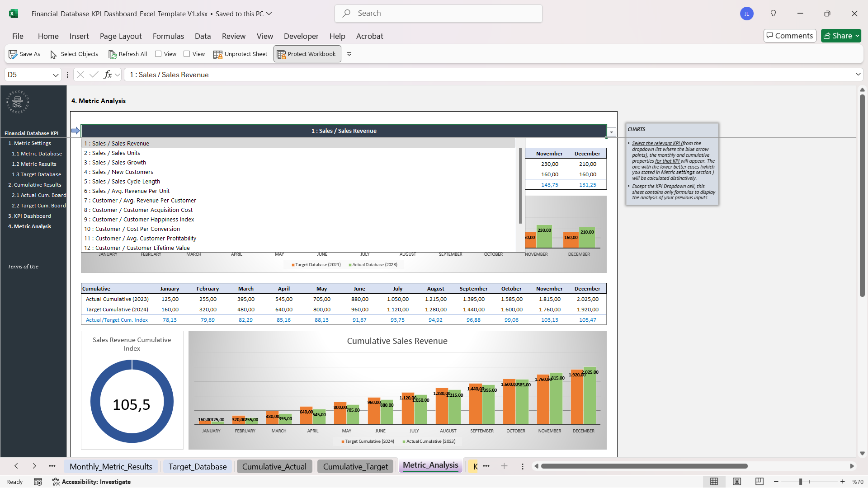Image resolution: width=868 pixels, height=488 pixels.
Task: Expand the fx formula options chevron
Action: (118, 75)
